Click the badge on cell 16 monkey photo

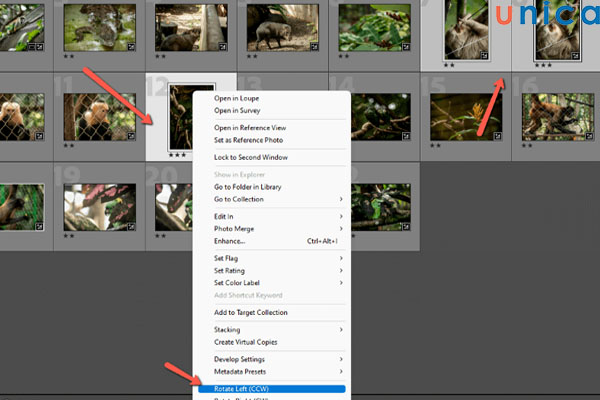(x=589, y=136)
